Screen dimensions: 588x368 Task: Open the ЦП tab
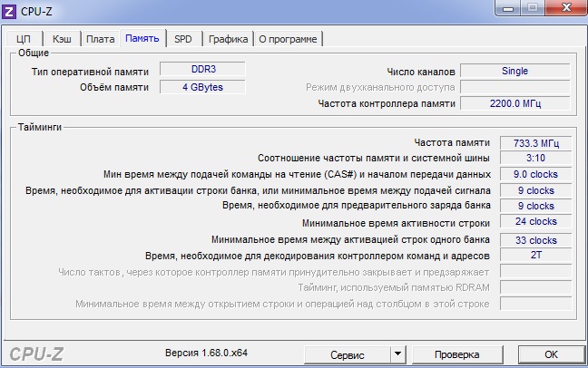pyautogui.click(x=24, y=39)
